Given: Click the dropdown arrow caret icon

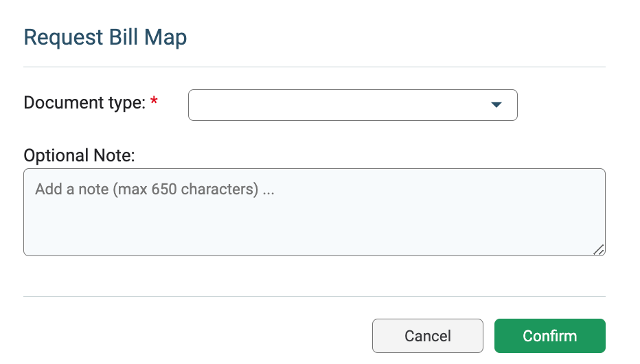Looking at the screenshot, I should click(x=496, y=105).
